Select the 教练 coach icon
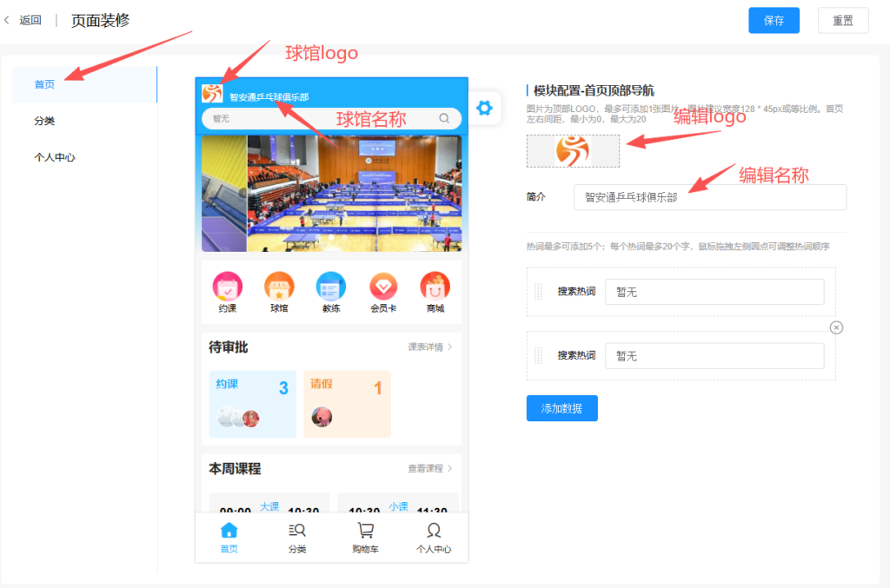 click(x=331, y=287)
